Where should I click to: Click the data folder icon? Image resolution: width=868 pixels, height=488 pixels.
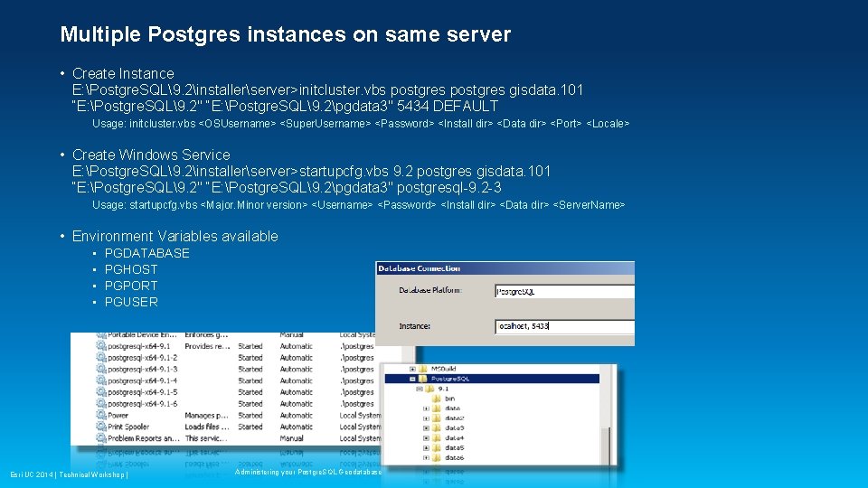436,408
